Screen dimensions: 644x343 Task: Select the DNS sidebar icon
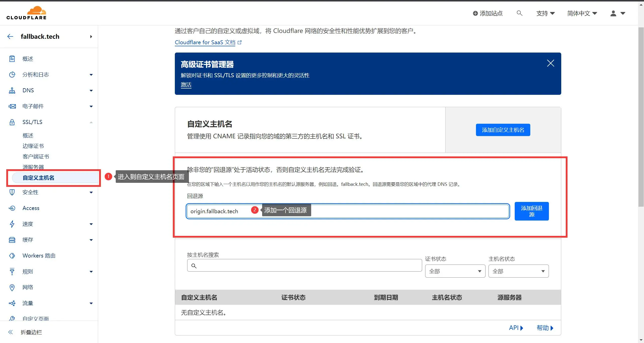tap(12, 90)
